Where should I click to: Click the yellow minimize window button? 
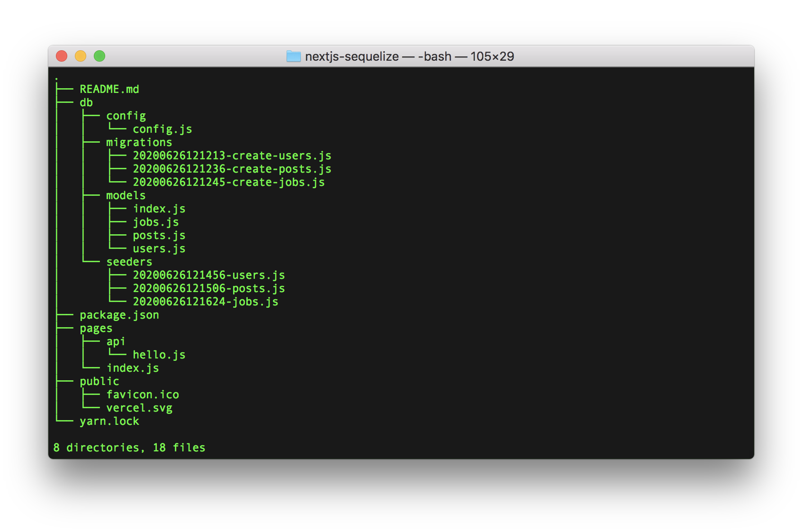(x=81, y=56)
